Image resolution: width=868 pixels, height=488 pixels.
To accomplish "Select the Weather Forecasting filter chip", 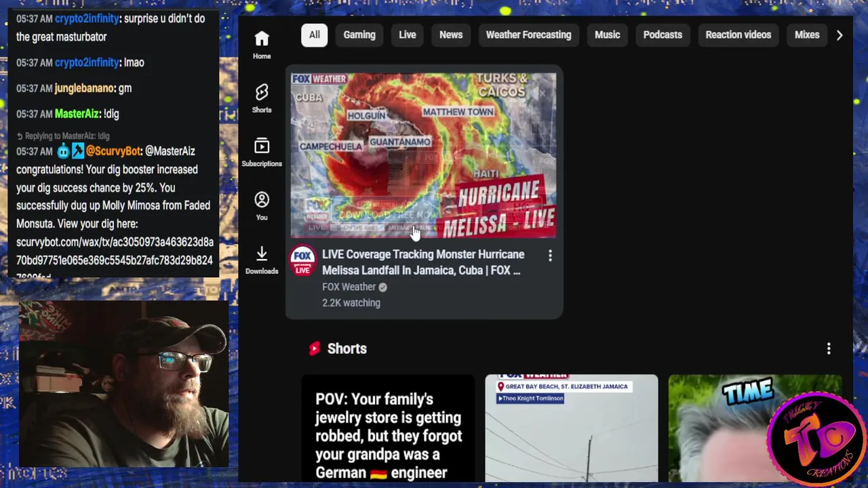I will [528, 35].
